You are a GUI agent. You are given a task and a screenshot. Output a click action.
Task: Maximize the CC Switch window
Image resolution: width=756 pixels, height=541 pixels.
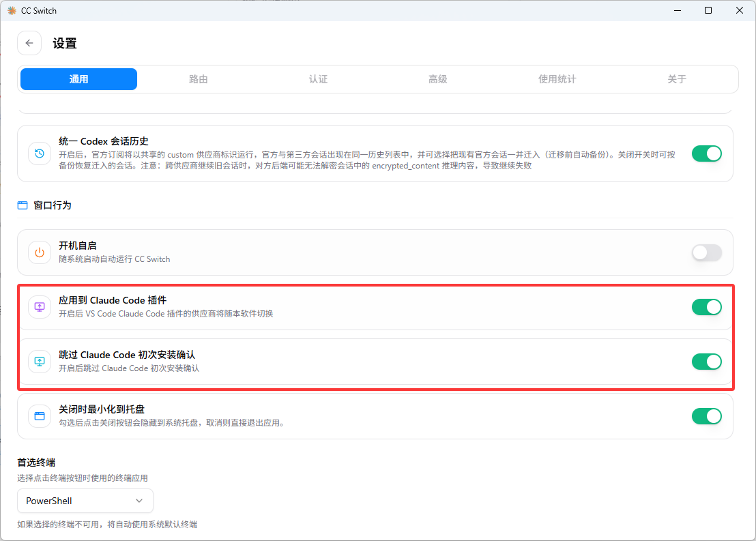(x=708, y=11)
